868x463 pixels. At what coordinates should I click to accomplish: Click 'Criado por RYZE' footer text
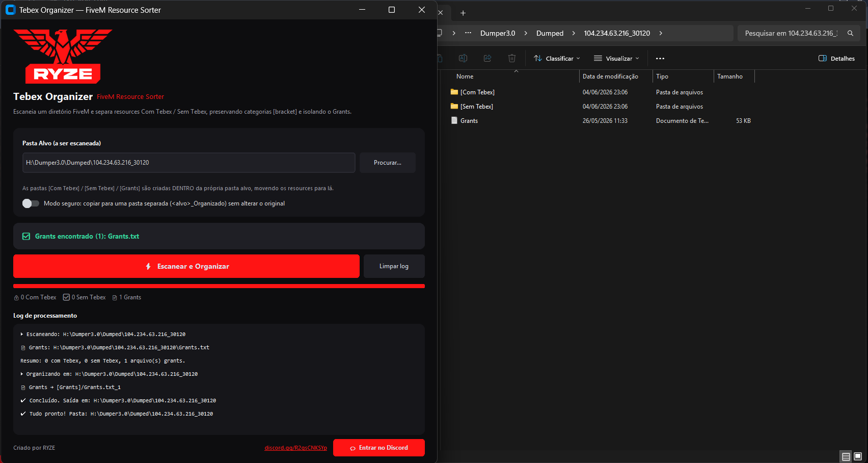[x=34, y=448]
